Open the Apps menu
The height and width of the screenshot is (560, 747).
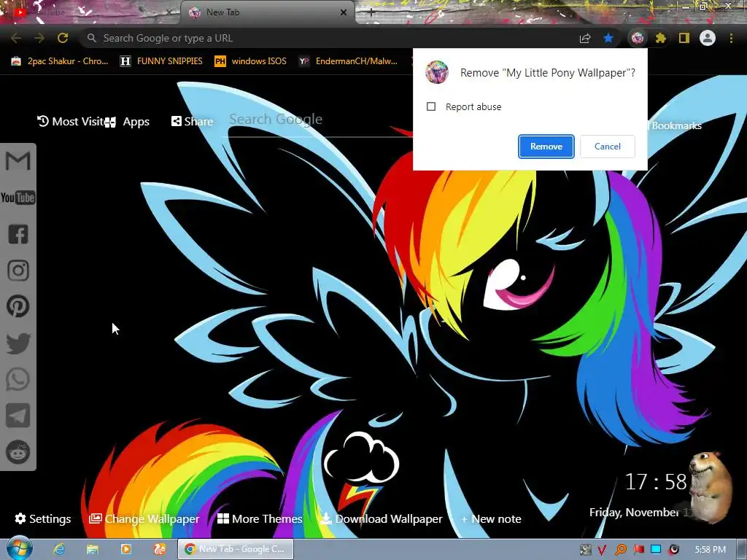point(127,122)
